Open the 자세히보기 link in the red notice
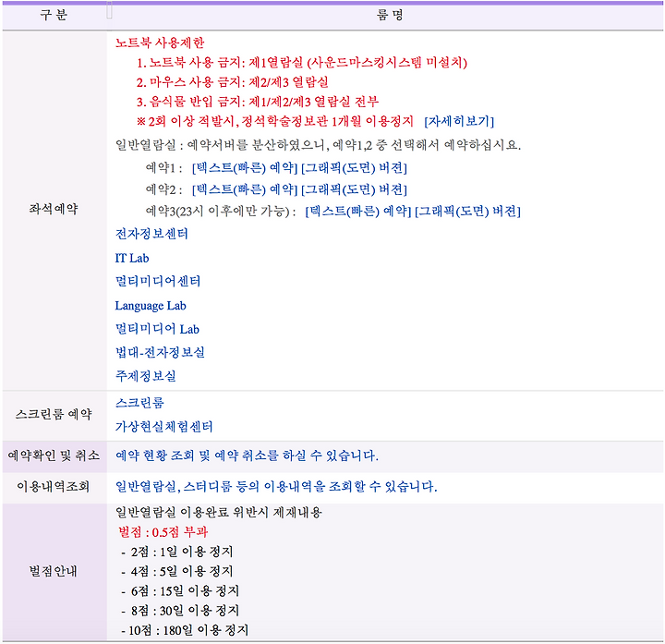This screenshot has width=665, height=644. 459,122
